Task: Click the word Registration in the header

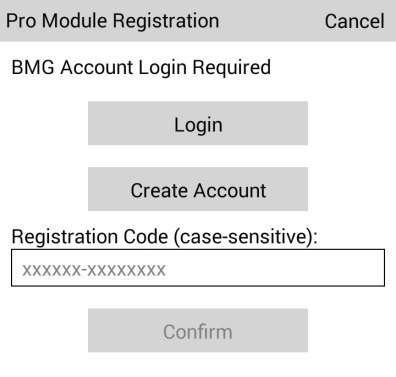Action: pos(166,22)
